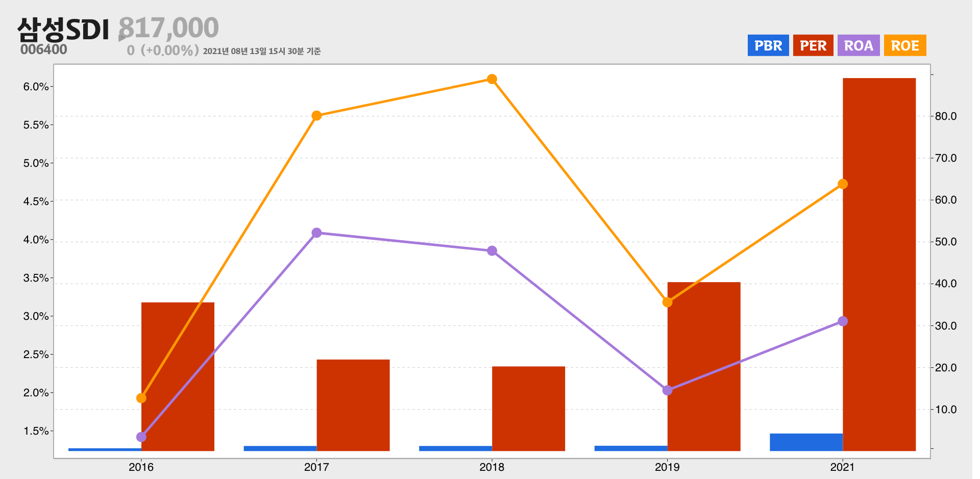Click the 2.0% left axis label

pos(36,393)
